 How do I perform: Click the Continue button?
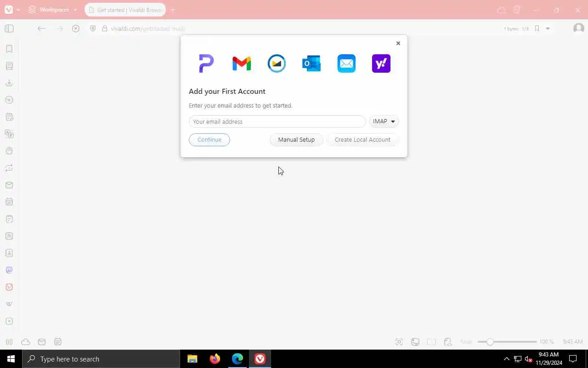[x=209, y=140]
